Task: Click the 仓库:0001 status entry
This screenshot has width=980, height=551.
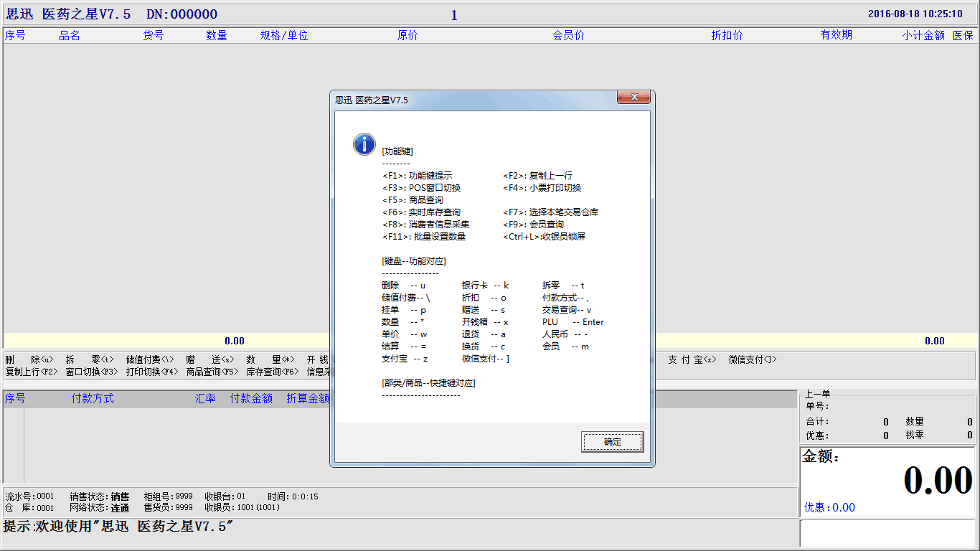Action: pos(29,508)
